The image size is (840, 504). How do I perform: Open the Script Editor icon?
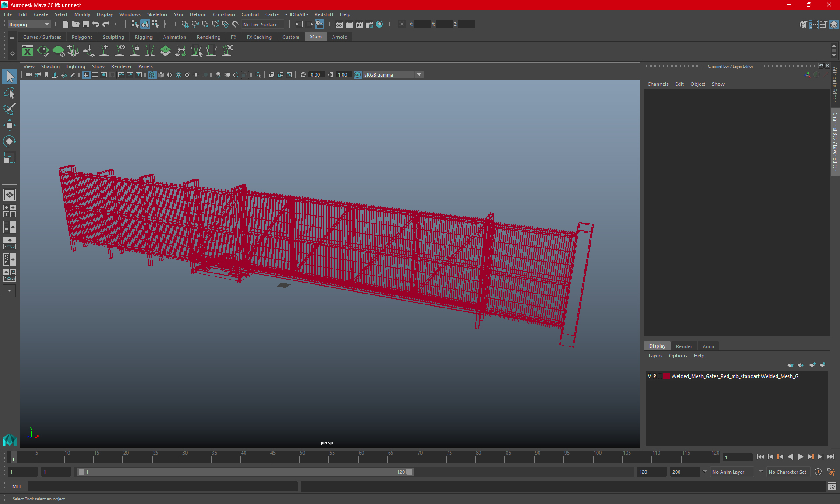coord(832,486)
